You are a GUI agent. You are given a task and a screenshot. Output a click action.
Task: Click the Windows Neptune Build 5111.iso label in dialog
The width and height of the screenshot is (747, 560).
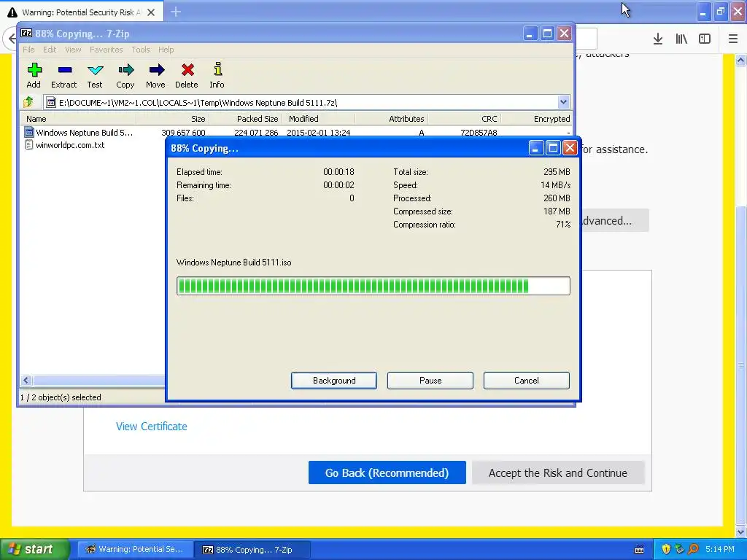[x=233, y=262]
